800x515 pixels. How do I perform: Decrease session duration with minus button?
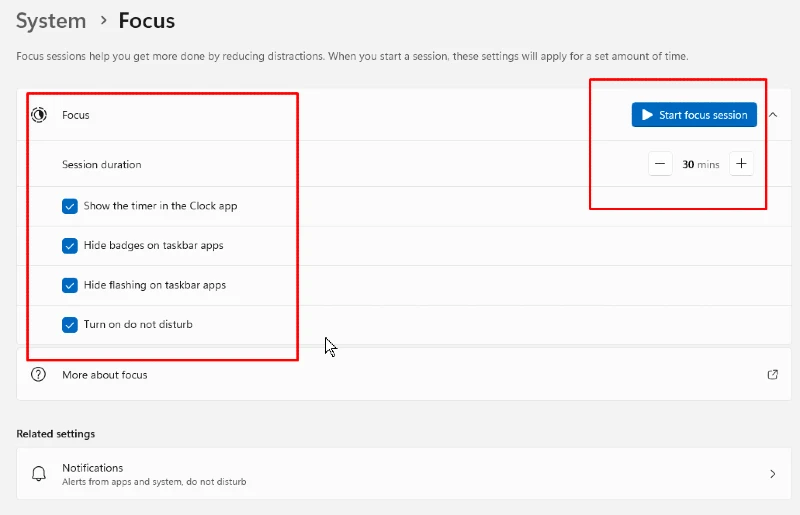pos(660,164)
